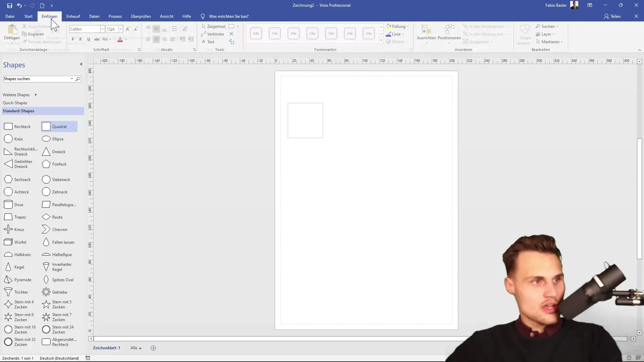Viewport: 644px width, 362px height.
Task: Select the Chevron shape
Action: (54, 229)
